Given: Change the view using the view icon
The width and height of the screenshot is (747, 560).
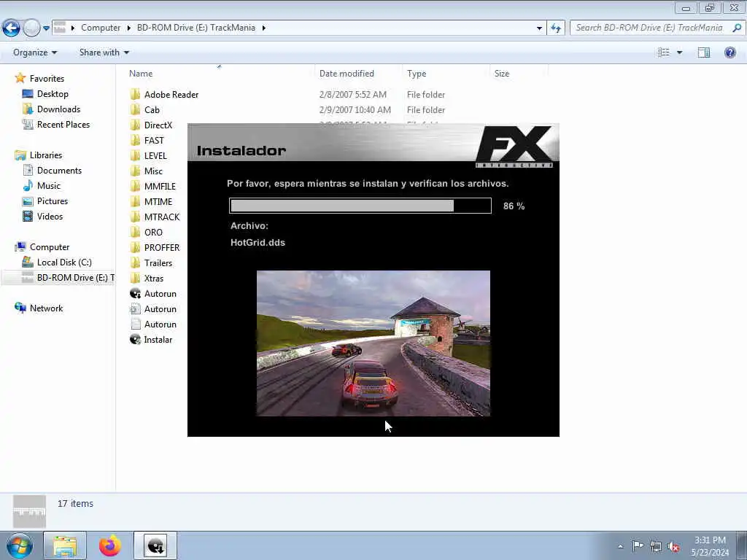Looking at the screenshot, I should 664,52.
